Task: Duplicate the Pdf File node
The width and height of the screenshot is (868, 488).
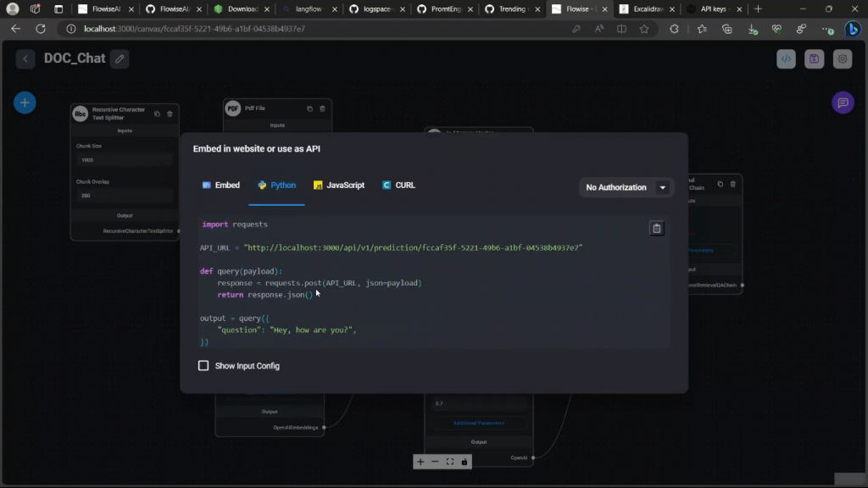Action: click(x=309, y=108)
